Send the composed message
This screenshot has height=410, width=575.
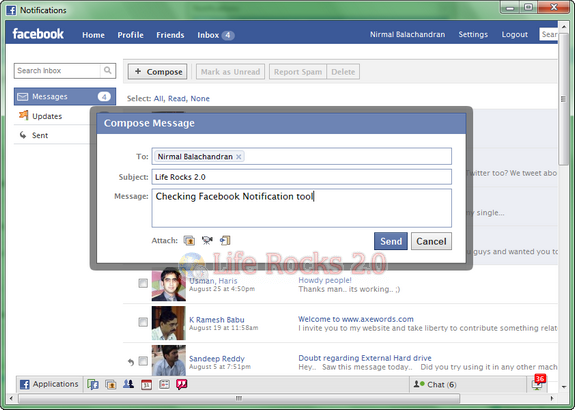coord(391,241)
